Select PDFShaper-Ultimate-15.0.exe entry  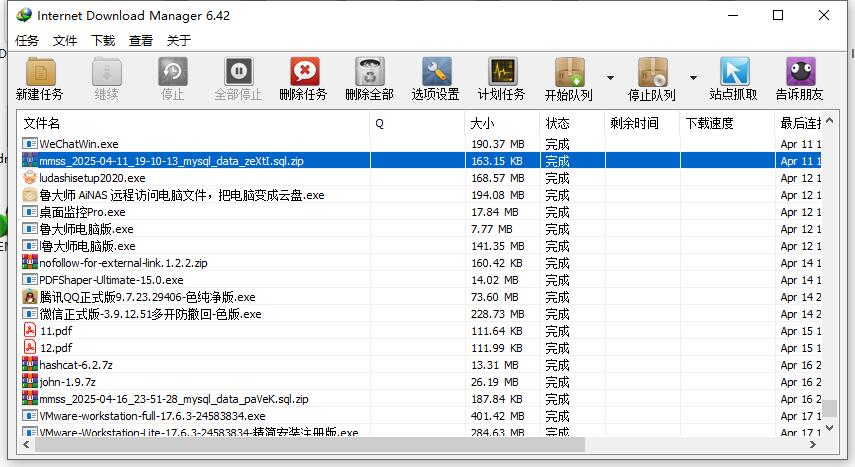pos(421,279)
